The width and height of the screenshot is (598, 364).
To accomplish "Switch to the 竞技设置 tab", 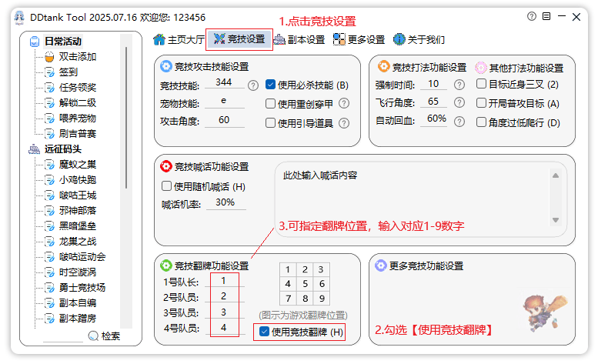I will (x=239, y=39).
